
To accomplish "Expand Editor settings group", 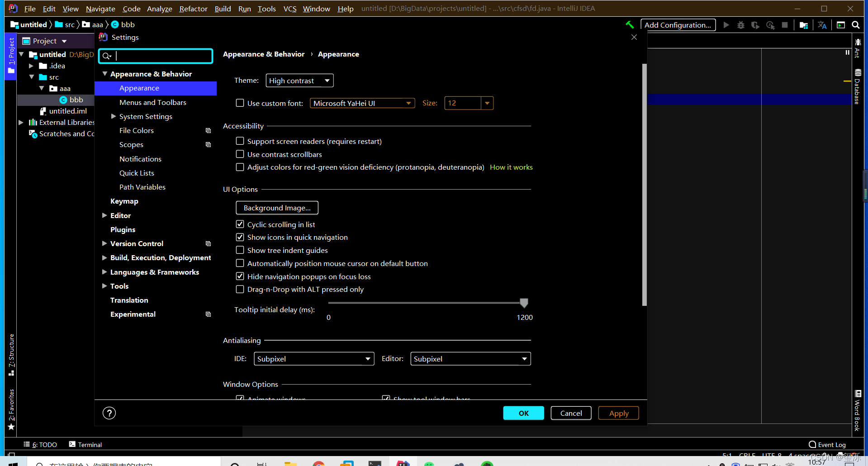I will [x=104, y=216].
